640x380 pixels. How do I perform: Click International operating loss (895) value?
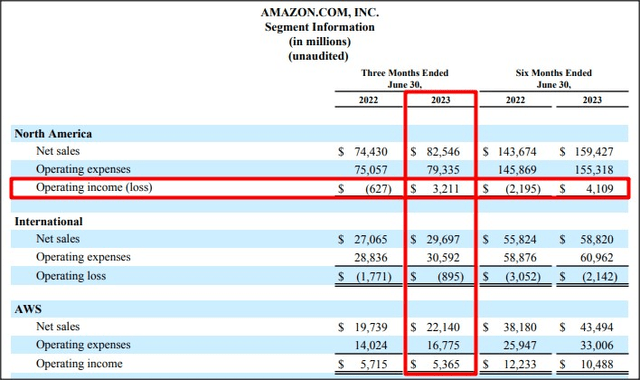coord(450,276)
